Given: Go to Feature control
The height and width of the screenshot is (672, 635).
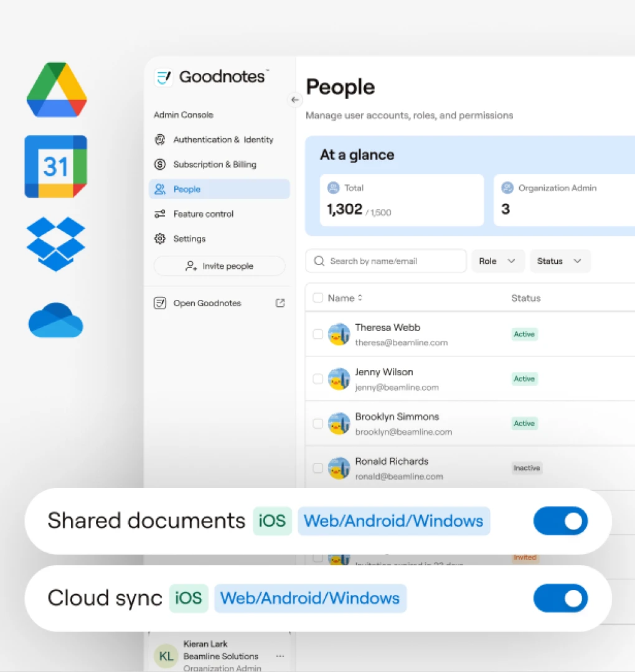Looking at the screenshot, I should pyautogui.click(x=220, y=214).
